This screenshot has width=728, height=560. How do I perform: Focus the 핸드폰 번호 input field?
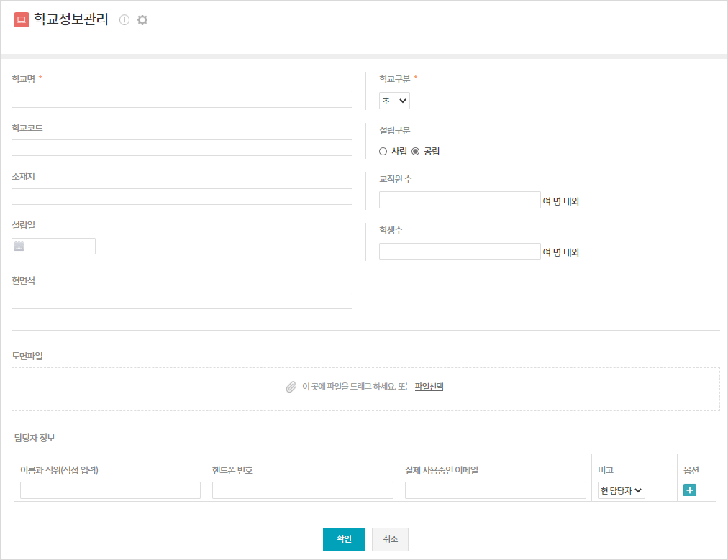click(x=303, y=490)
